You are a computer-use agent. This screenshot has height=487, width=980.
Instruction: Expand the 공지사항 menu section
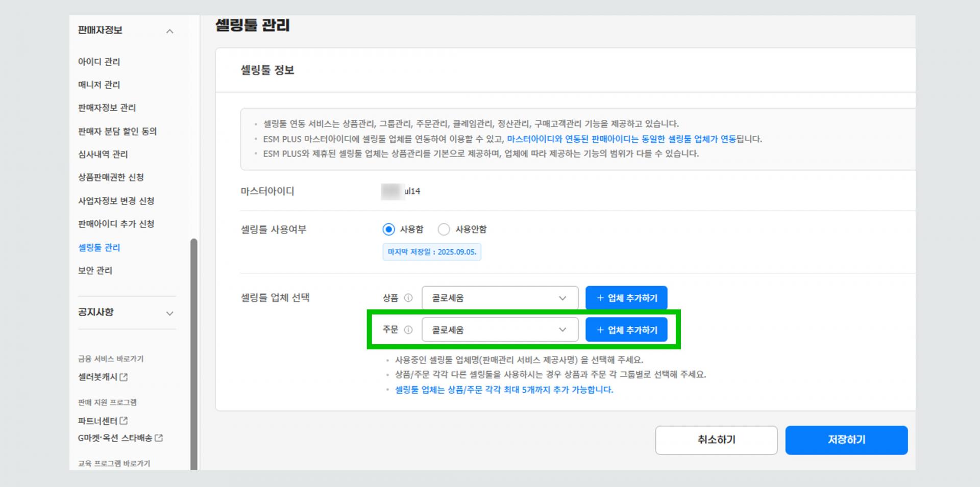pos(170,313)
